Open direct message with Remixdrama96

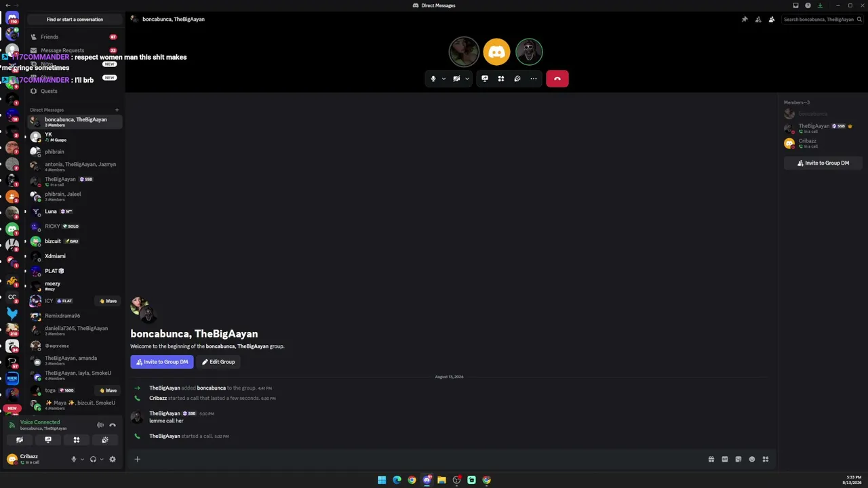pos(75,316)
